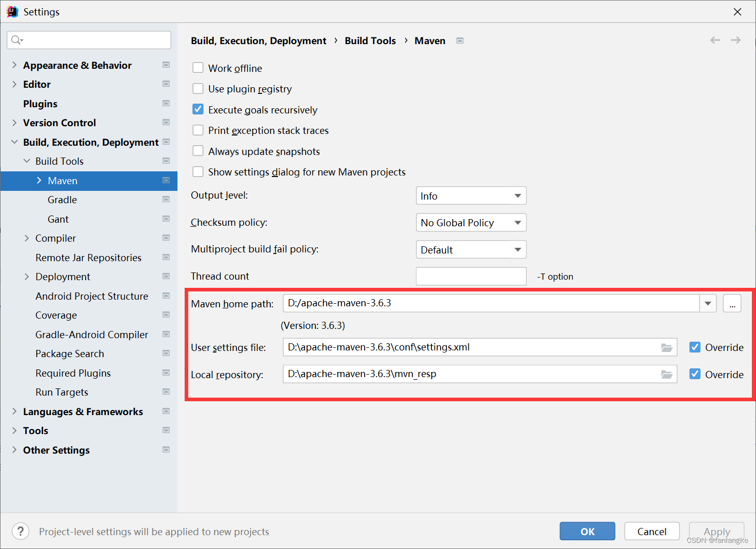This screenshot has width=756, height=549.
Task: Click project-level icon beside Required Plugins
Action: [166, 372]
